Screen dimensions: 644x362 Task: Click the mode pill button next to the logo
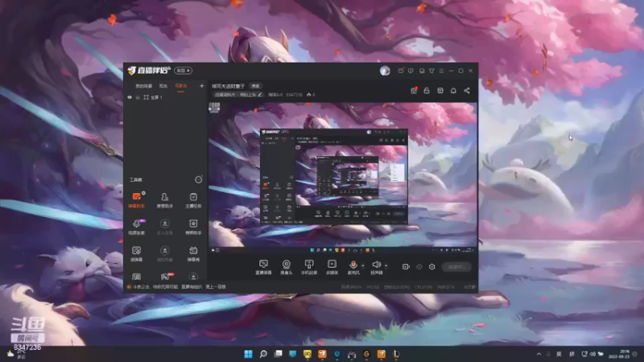click(x=184, y=71)
